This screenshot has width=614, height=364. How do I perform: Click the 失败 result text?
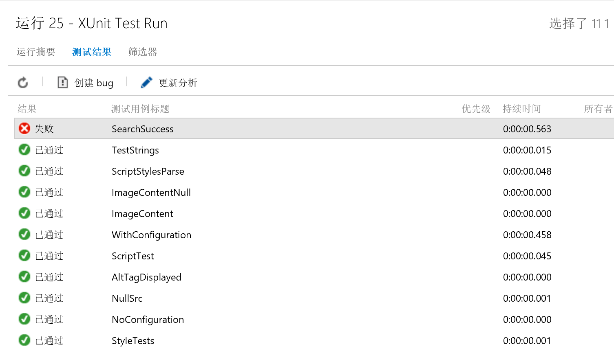coord(44,129)
